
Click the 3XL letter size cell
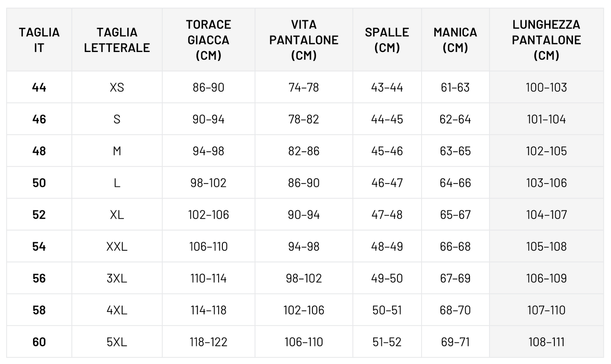point(117,278)
